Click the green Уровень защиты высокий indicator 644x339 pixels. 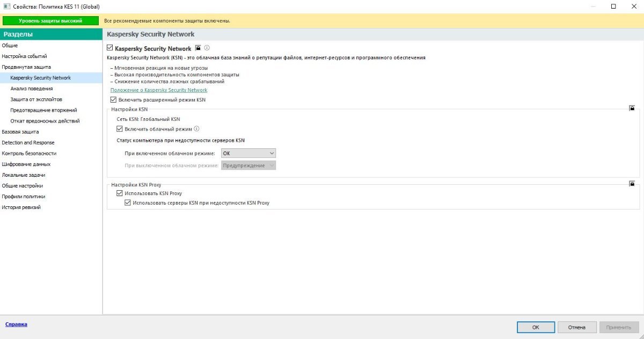tap(50, 21)
